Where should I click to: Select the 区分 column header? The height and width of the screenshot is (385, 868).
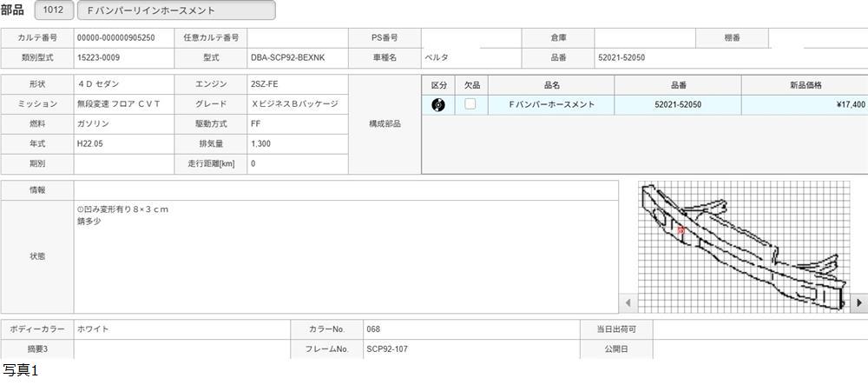click(438, 85)
